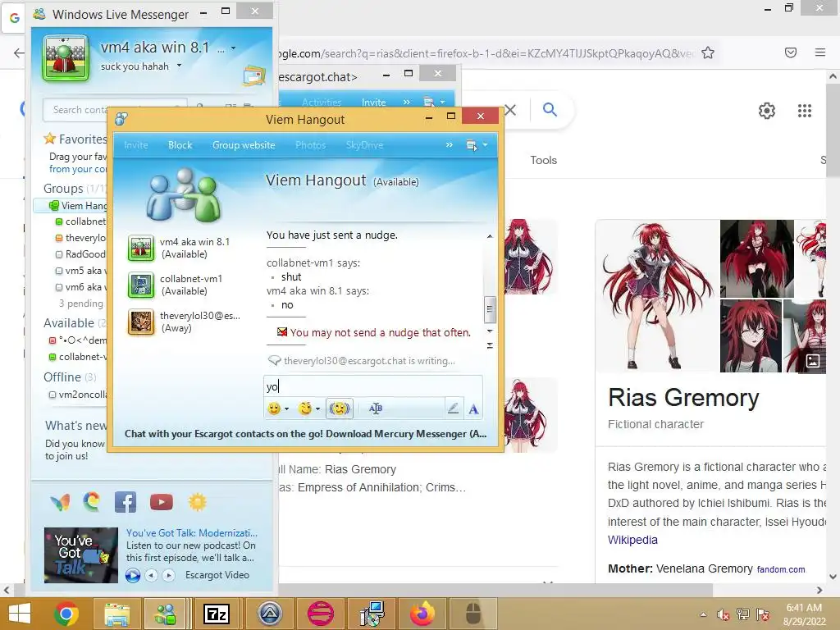Viewport: 840px width, 630px height.
Task: Expand the wink dropdown arrow
Action: coord(317,409)
